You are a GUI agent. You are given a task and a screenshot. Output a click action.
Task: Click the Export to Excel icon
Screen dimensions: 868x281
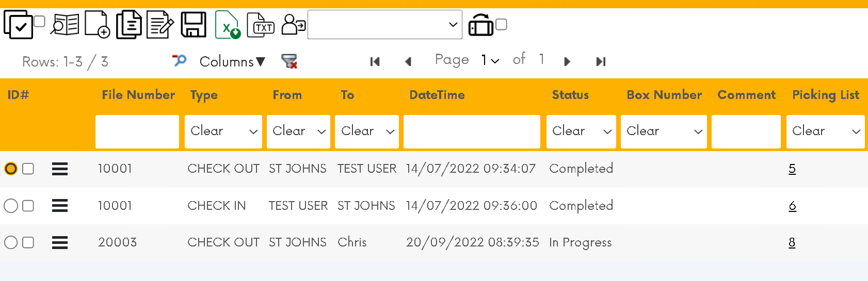point(228,25)
